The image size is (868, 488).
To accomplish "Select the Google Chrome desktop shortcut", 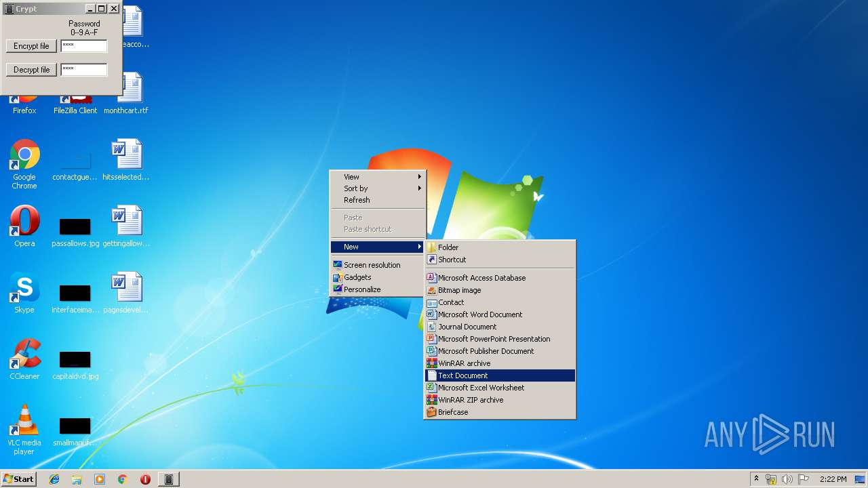I will pyautogui.click(x=24, y=164).
